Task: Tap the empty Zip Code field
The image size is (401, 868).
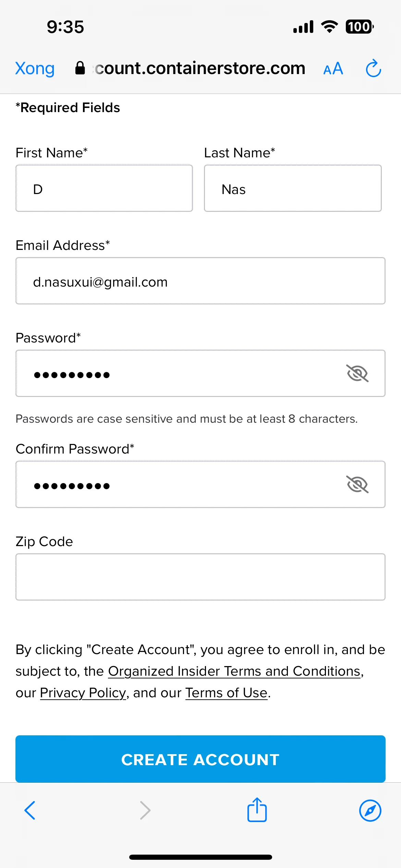Action: point(200,577)
